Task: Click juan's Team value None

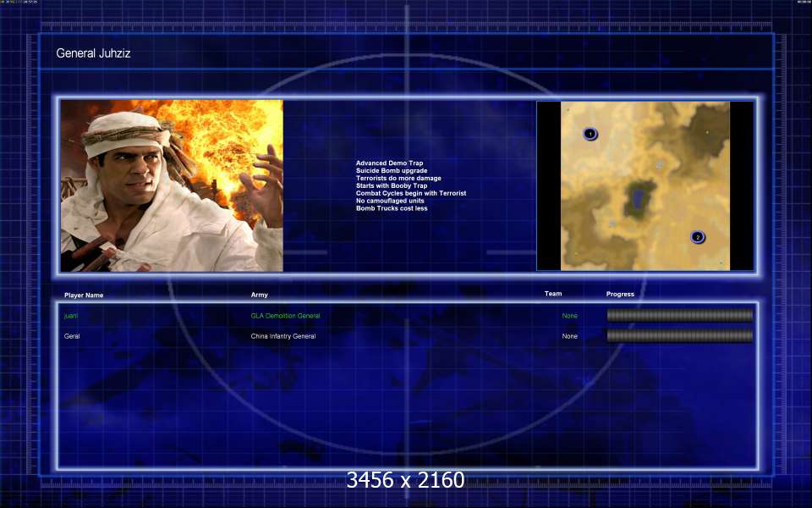Action: pyautogui.click(x=570, y=316)
